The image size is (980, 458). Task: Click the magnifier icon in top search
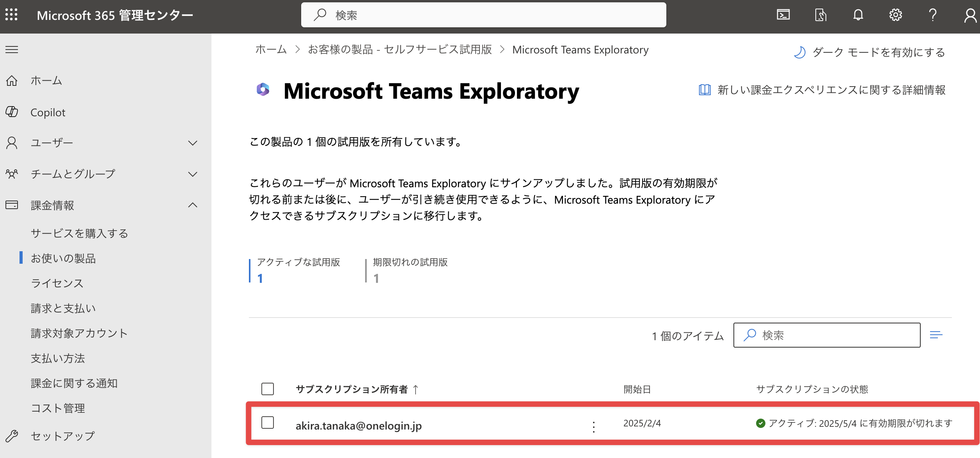pos(320,15)
